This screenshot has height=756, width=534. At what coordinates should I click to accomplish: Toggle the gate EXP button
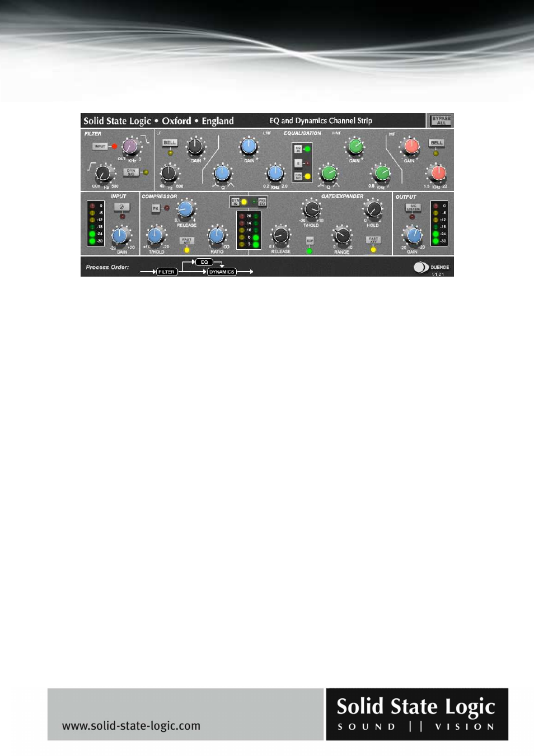coord(310,241)
